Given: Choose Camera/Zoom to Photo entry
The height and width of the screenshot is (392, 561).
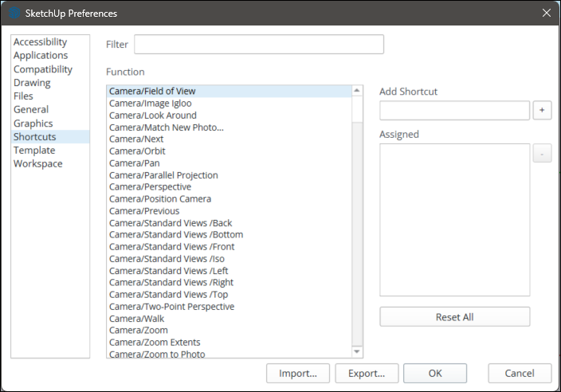Looking at the screenshot, I should coord(229,354).
